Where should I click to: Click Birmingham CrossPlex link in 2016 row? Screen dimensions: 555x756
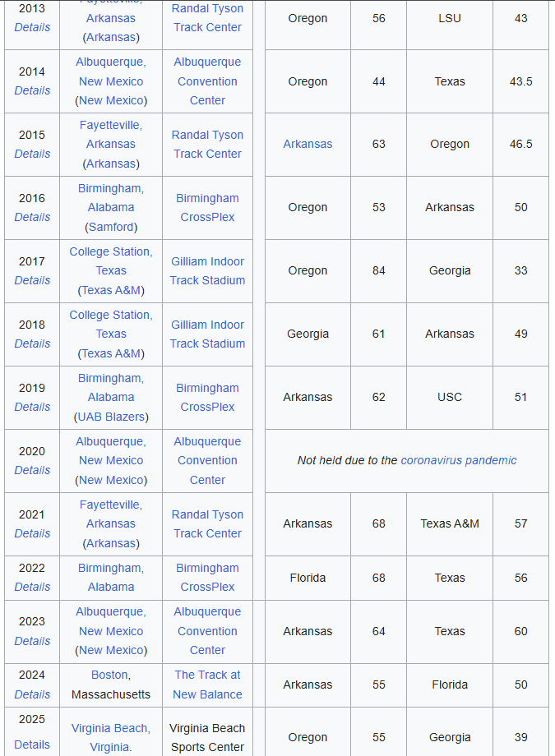click(207, 207)
